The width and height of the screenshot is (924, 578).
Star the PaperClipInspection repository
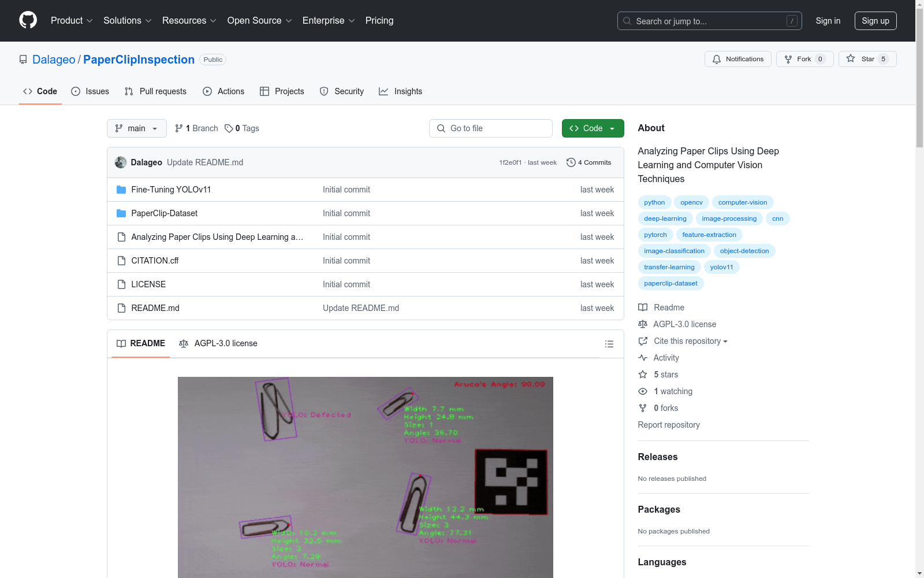pos(867,59)
